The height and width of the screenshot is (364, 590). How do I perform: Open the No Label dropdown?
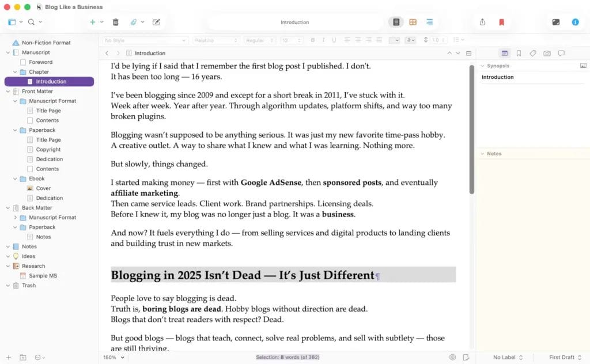point(508,357)
